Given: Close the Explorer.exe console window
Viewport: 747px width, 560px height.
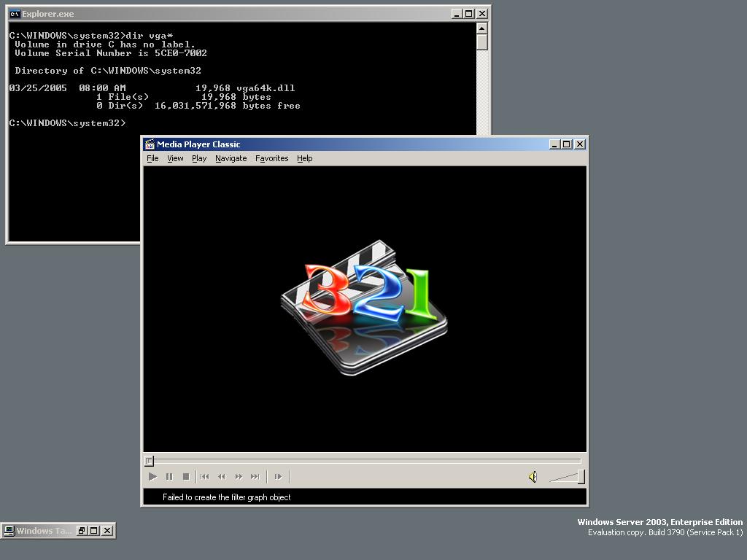Looking at the screenshot, I should tap(482, 14).
